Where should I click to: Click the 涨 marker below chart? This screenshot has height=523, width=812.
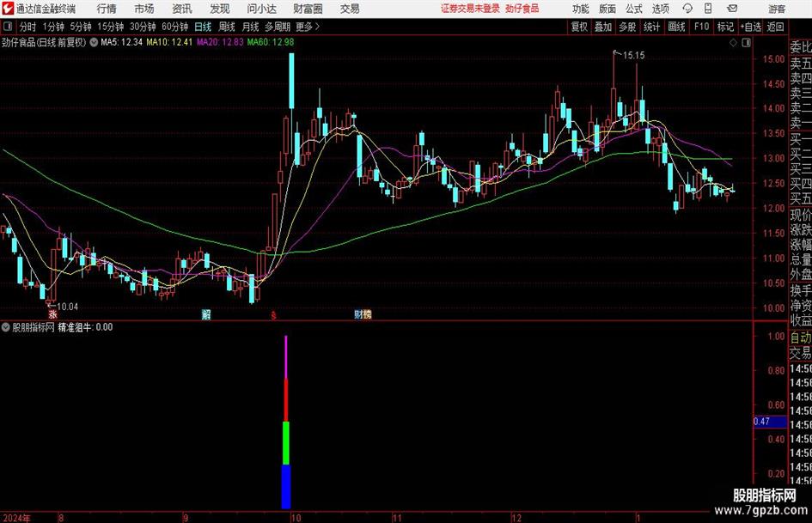pyautogui.click(x=52, y=314)
